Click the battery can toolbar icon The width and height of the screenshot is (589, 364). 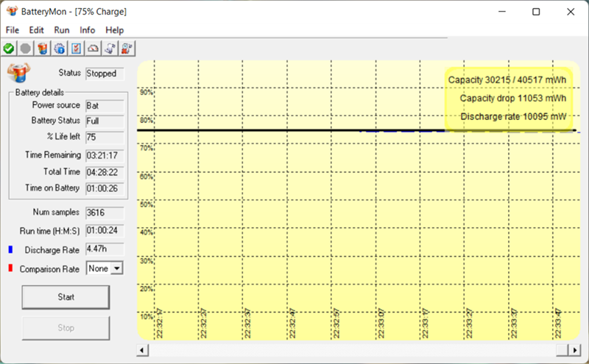[43, 49]
